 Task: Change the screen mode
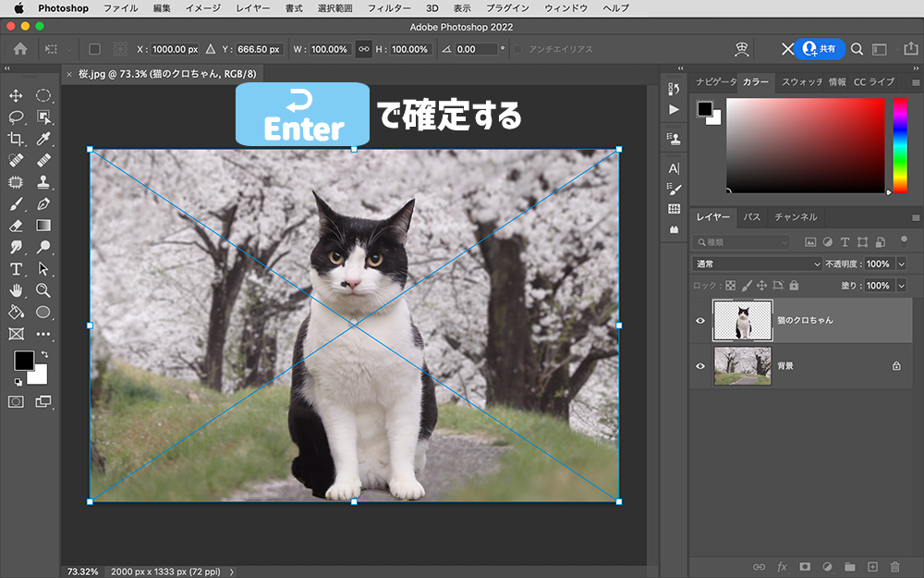(x=43, y=401)
